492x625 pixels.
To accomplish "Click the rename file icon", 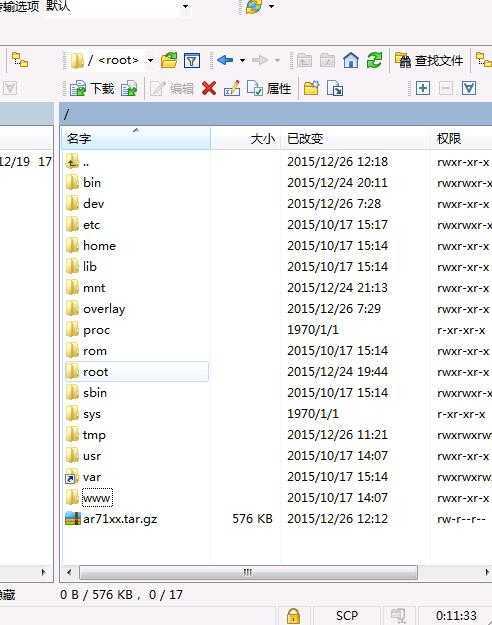I will (x=232, y=88).
